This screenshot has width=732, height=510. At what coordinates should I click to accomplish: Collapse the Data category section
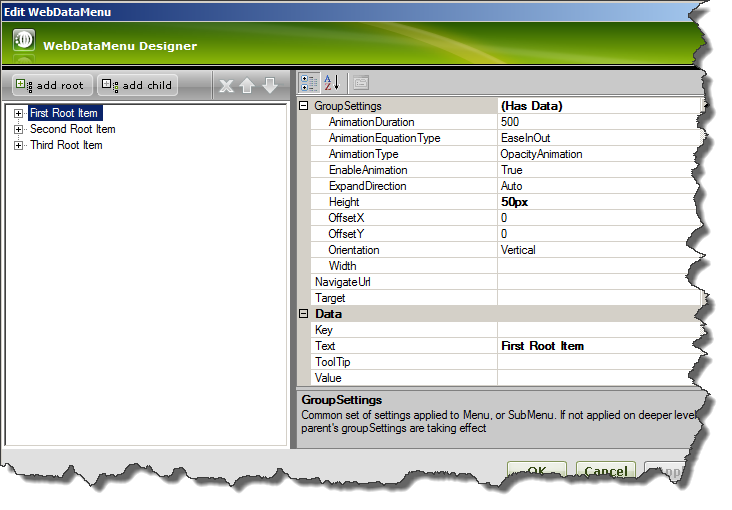pos(305,314)
